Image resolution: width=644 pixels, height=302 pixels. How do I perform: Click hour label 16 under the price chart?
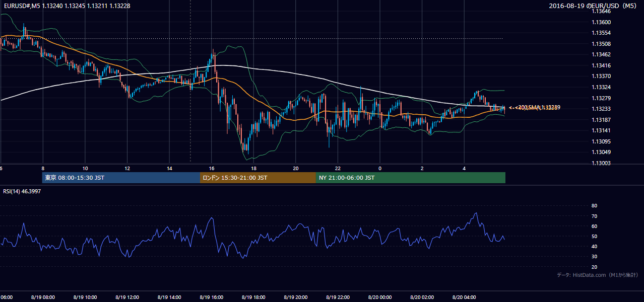pos(212,169)
